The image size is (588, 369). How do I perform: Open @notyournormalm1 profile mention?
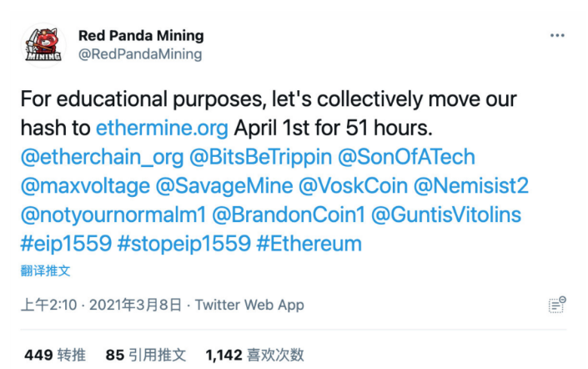[x=113, y=215]
